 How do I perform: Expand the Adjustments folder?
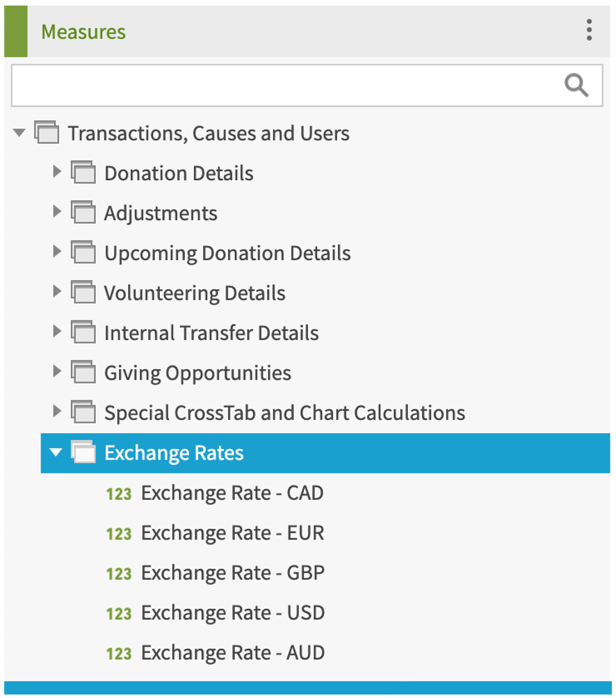coord(56,213)
